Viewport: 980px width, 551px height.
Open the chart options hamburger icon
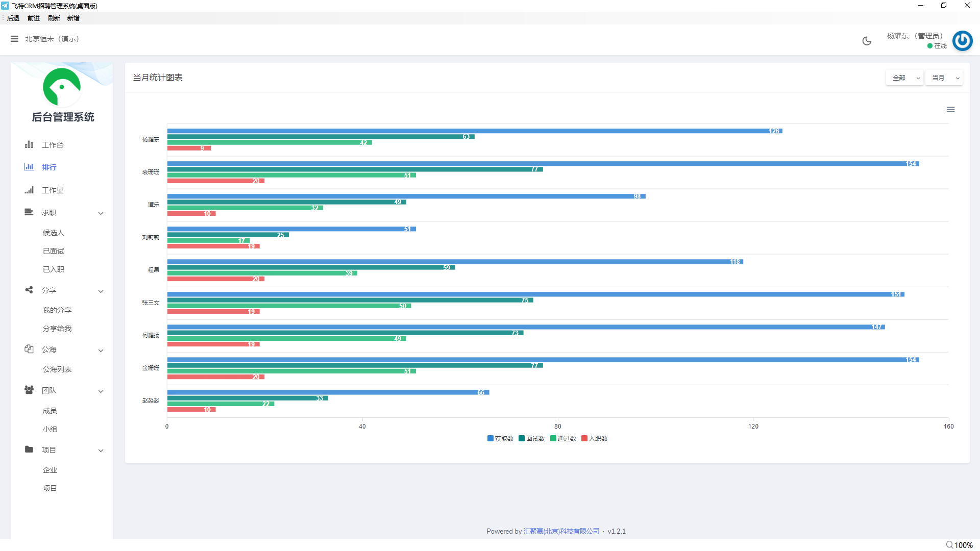950,110
